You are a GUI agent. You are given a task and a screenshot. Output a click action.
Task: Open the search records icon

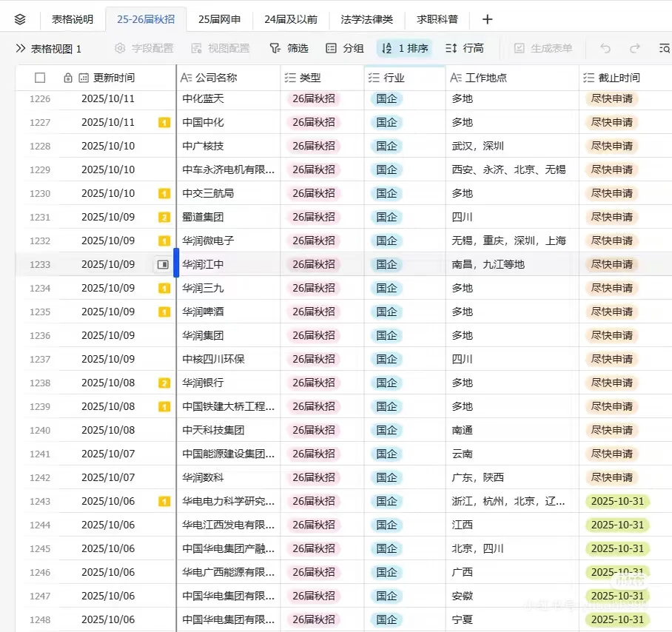pos(665,48)
